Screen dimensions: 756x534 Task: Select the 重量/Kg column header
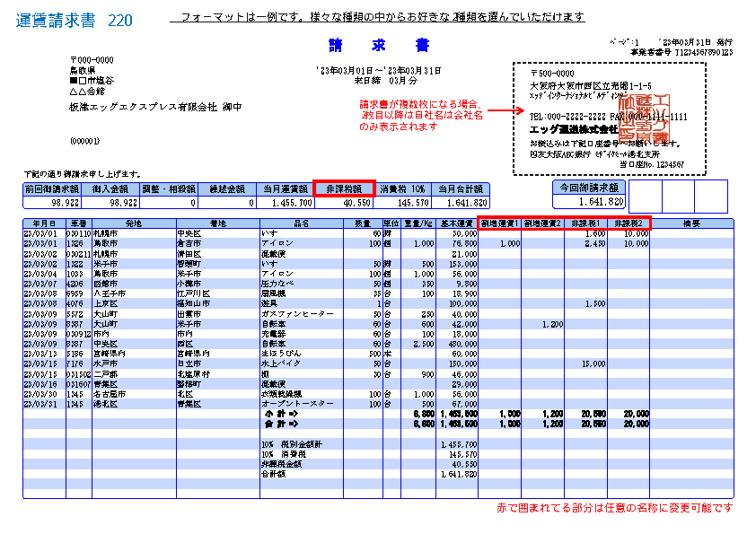(x=418, y=223)
